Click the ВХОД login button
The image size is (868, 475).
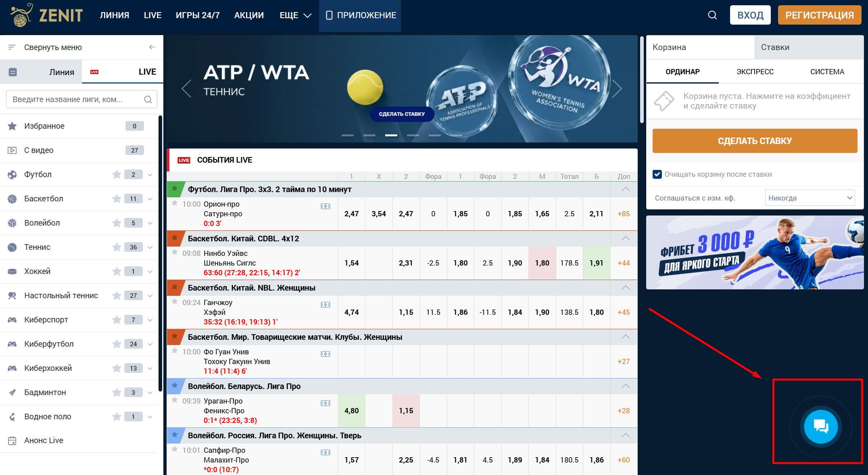tap(750, 15)
